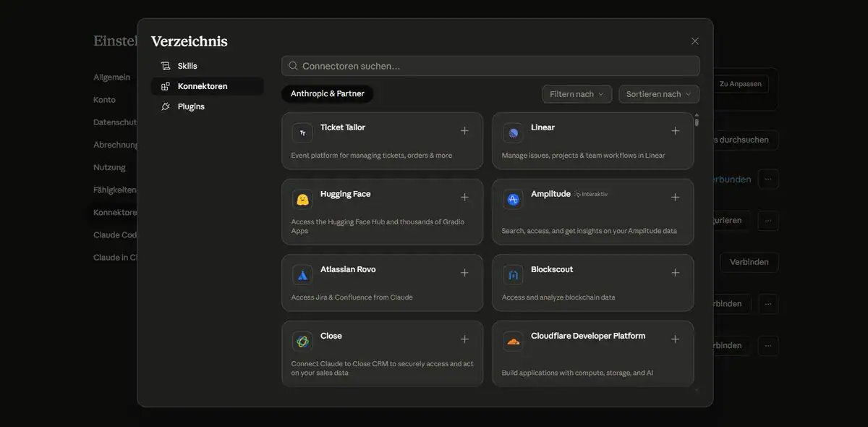868x427 pixels.
Task: Click the Ticket Tailor connector icon
Action: point(302,133)
